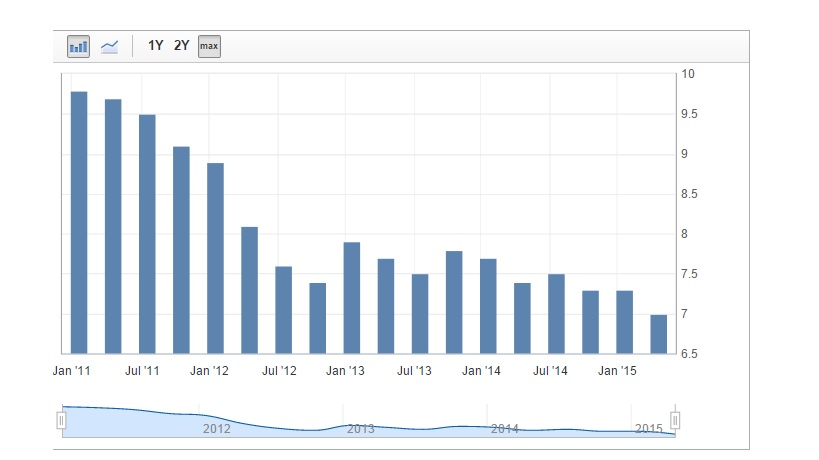Grab the right range slider handle
Viewport: 819px width, 460px height.
[675, 420]
